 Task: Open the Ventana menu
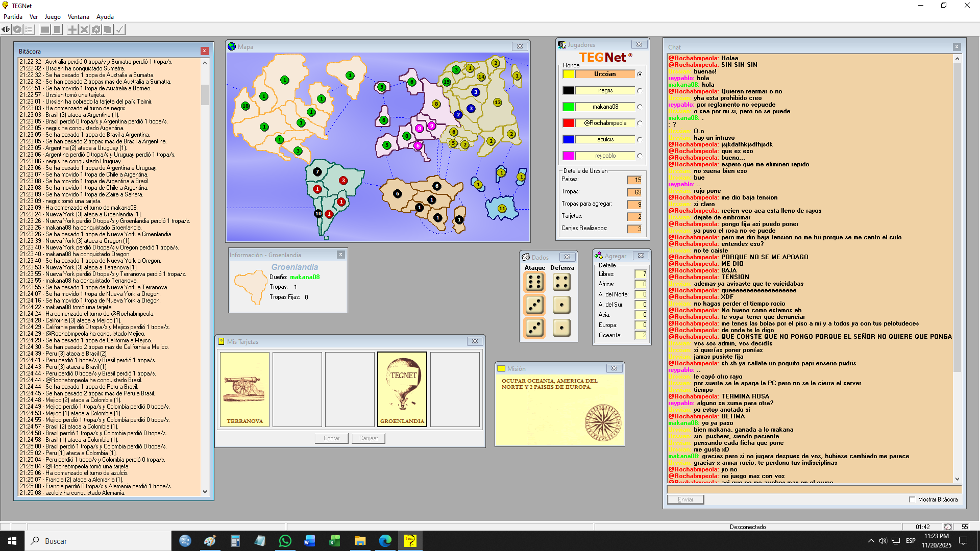78,17
